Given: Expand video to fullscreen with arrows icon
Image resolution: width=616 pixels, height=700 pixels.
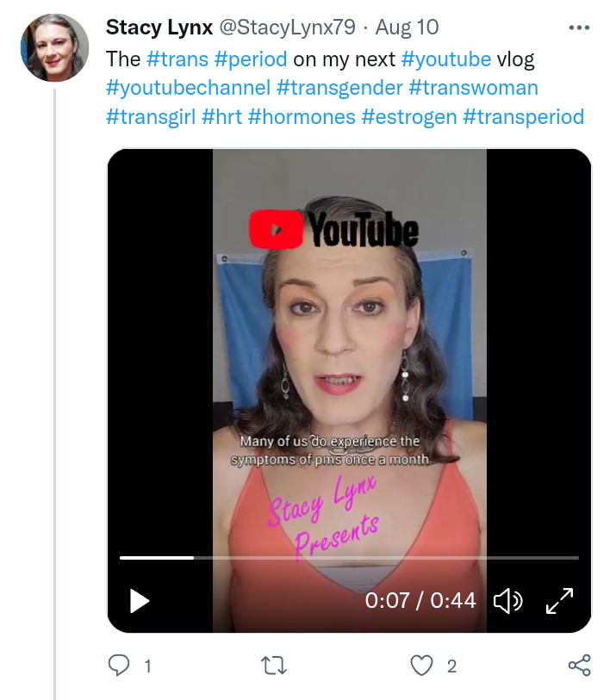Looking at the screenshot, I should click(559, 601).
